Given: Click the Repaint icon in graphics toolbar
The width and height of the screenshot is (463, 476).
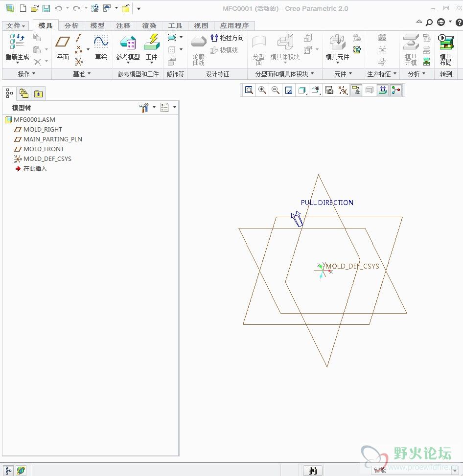Looking at the screenshot, I should [289, 90].
